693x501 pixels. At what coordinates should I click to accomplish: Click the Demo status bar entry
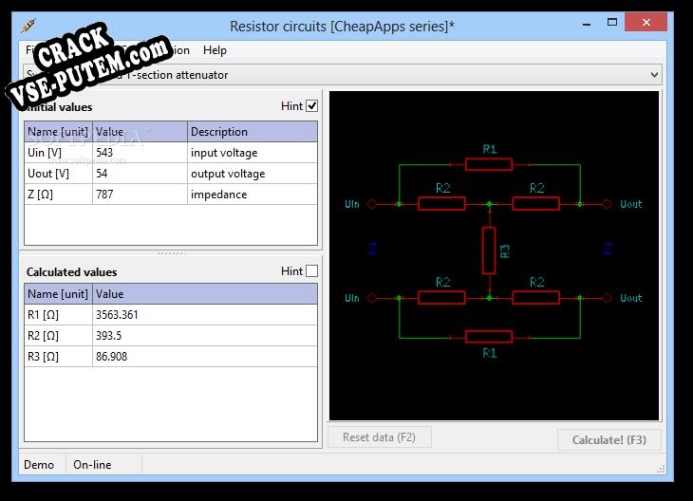(x=39, y=465)
